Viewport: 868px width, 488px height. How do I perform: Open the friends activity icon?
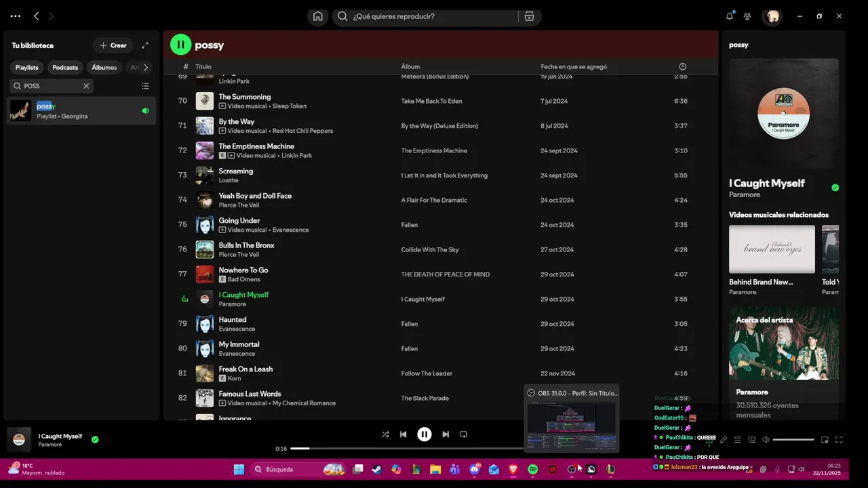(x=747, y=16)
